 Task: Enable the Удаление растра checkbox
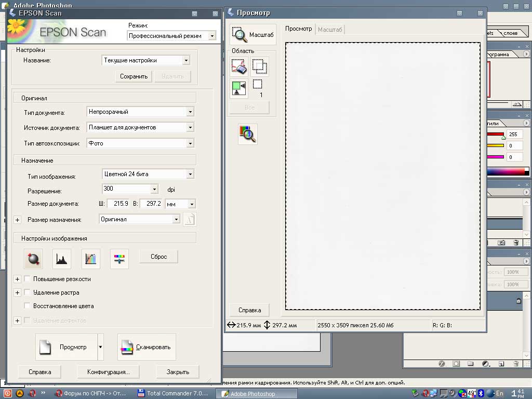[x=27, y=292]
